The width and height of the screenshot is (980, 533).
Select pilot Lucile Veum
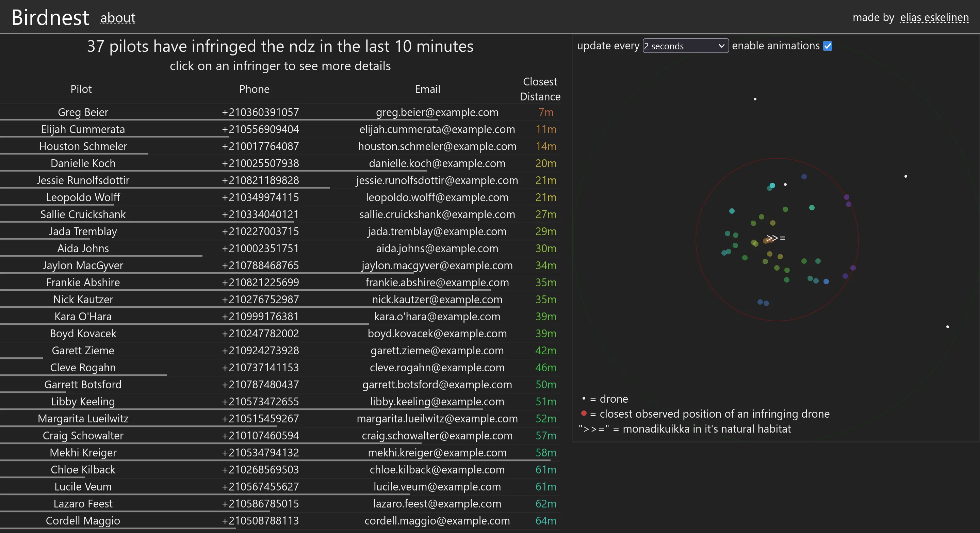coord(83,487)
